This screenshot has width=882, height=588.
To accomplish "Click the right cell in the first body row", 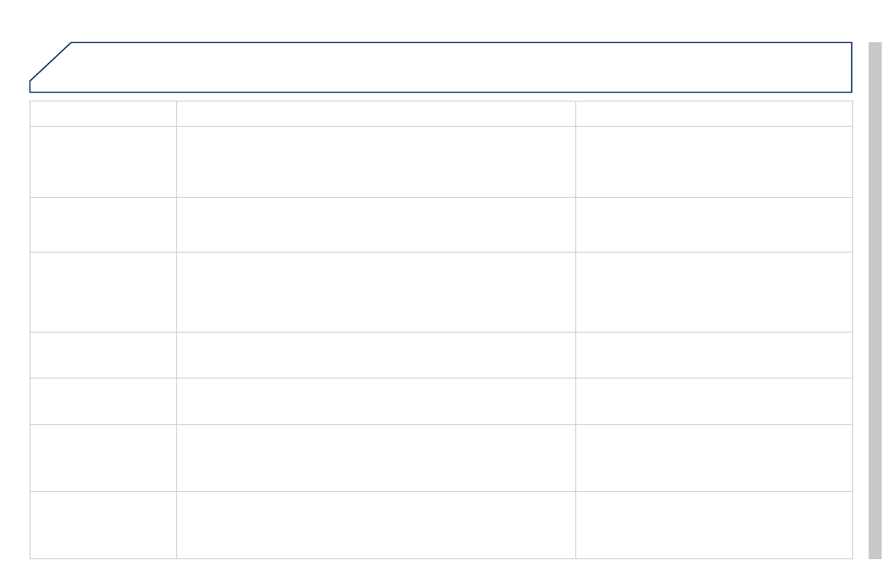I will point(714,161).
